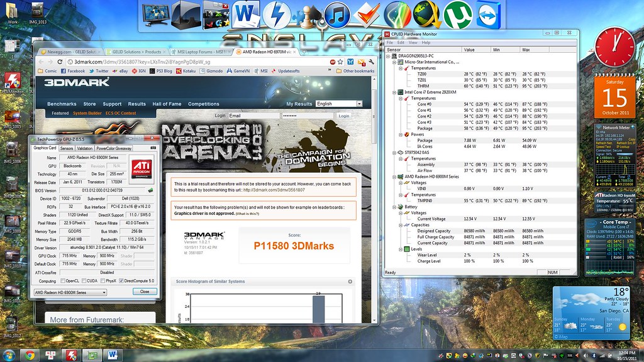644x362 pixels.
Task: Switch to Word from the taskbar
Action: [x=112, y=355]
